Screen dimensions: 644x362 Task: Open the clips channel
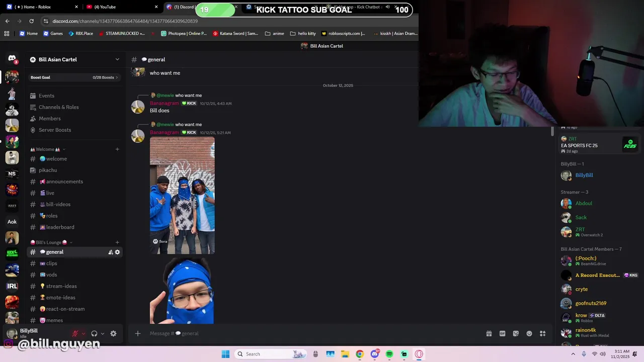coord(74,263)
